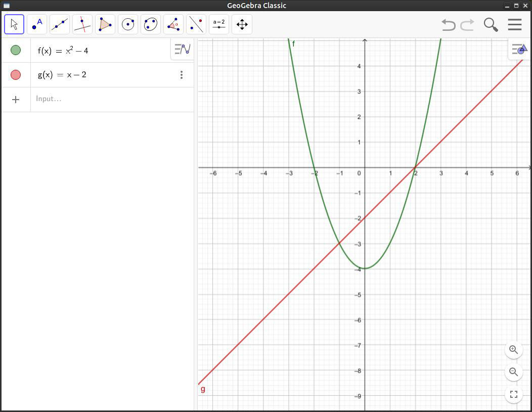
Task: Activate Circle with Center tool
Action: [128, 24]
